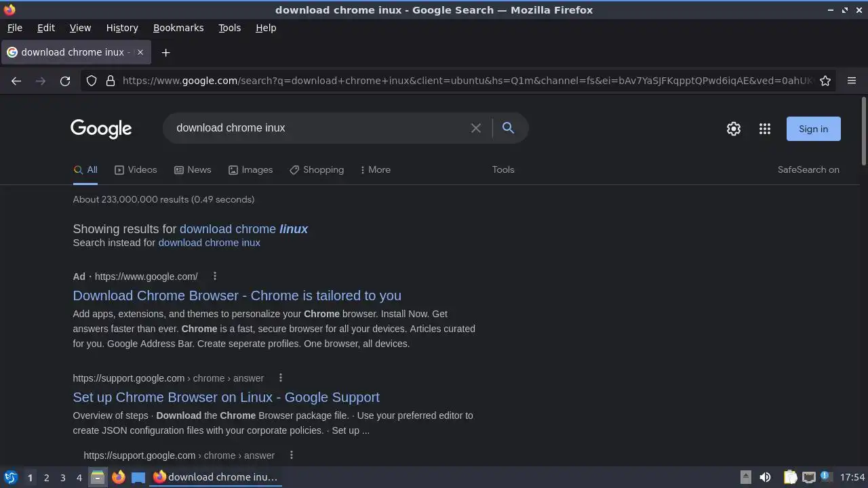
Task: Switch to Shopping results
Action: pyautogui.click(x=317, y=169)
